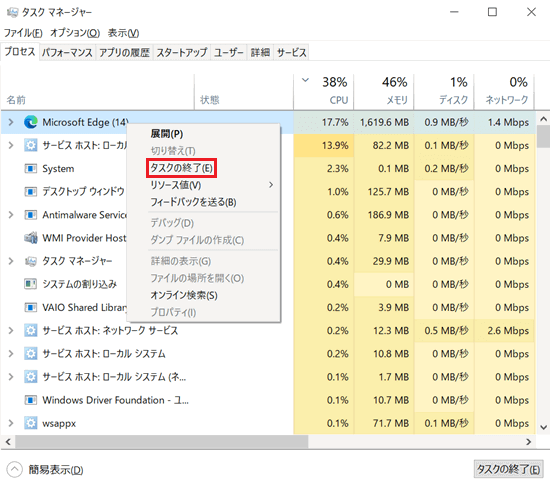This screenshot has height=489, width=550.
Task: Switch to the パフォーマンス tab
Action: pos(67,53)
